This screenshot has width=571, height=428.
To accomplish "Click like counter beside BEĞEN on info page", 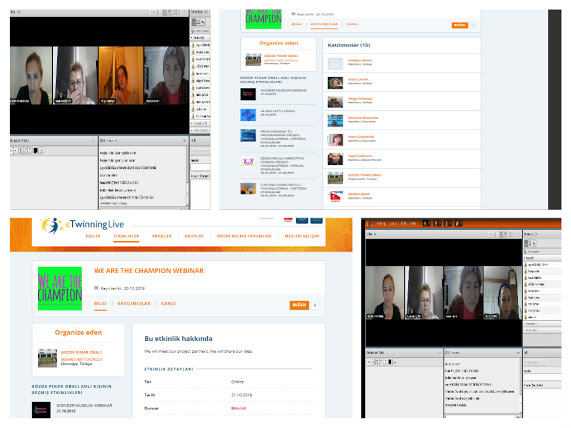I will pos(315,305).
